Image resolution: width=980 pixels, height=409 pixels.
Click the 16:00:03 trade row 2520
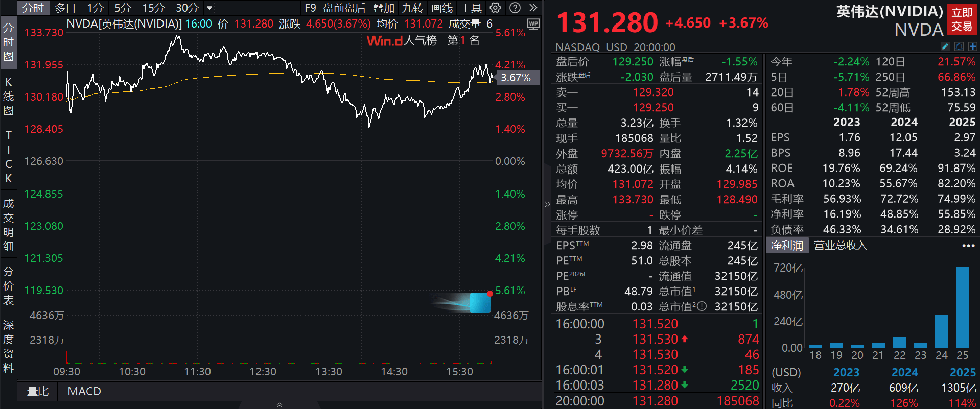(657, 385)
